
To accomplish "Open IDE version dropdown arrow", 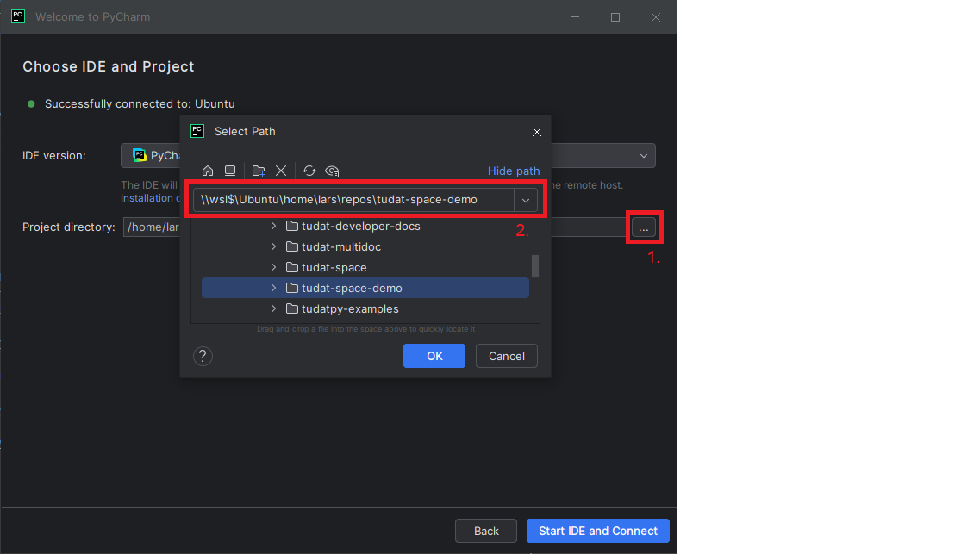I will (x=643, y=156).
